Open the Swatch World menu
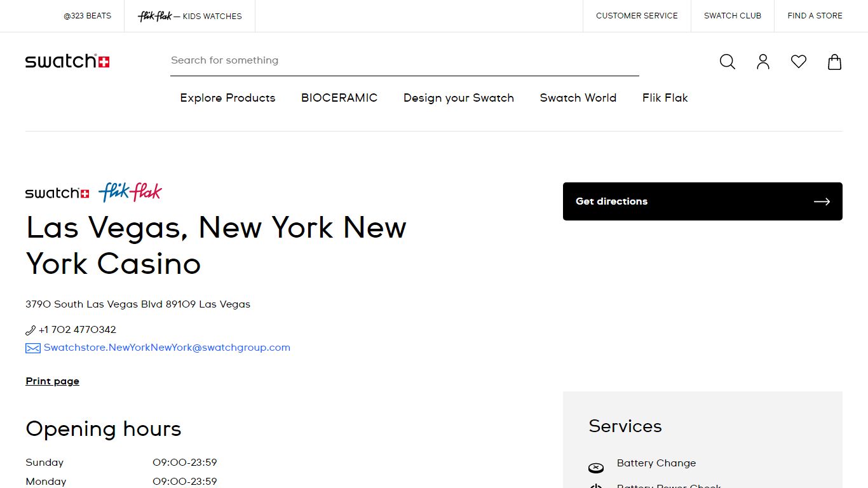The image size is (868, 488). [x=578, y=98]
